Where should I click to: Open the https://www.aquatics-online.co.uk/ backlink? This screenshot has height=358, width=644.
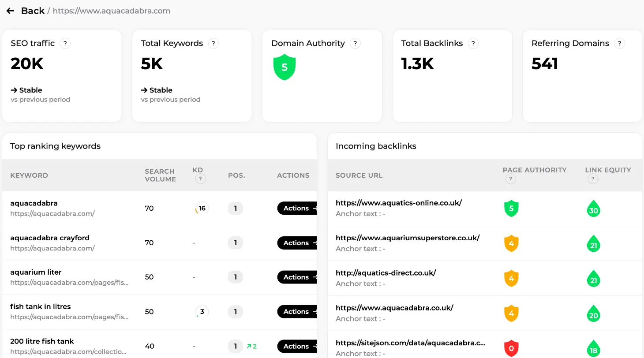click(399, 203)
